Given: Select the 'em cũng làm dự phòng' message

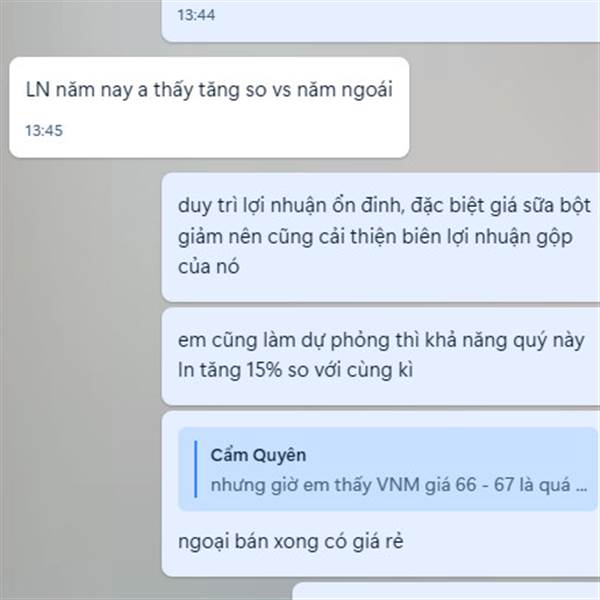Looking at the screenshot, I should click(x=380, y=356).
